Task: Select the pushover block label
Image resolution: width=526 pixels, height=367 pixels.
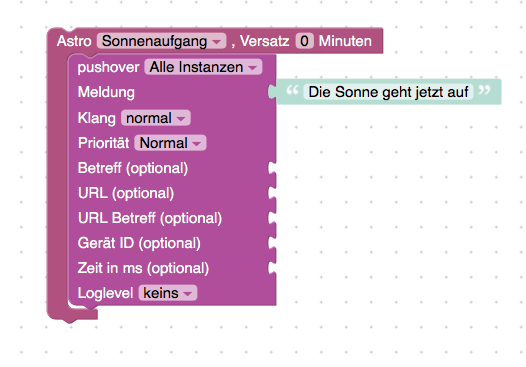Action: point(108,67)
